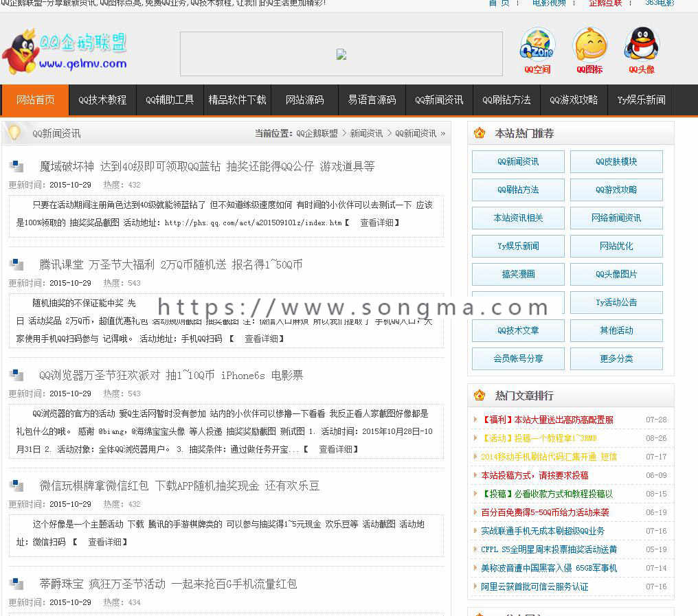Click the broken banner image placeholder
Viewport: 698px width, 616px height.
click(341, 54)
